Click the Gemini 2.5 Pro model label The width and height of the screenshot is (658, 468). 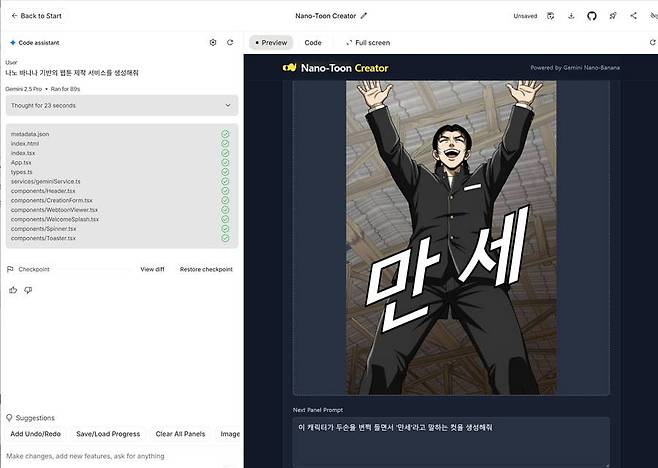point(24,89)
